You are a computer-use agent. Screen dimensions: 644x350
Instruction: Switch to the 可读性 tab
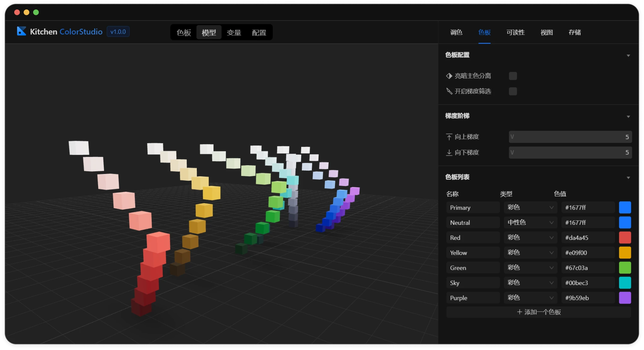(x=515, y=32)
